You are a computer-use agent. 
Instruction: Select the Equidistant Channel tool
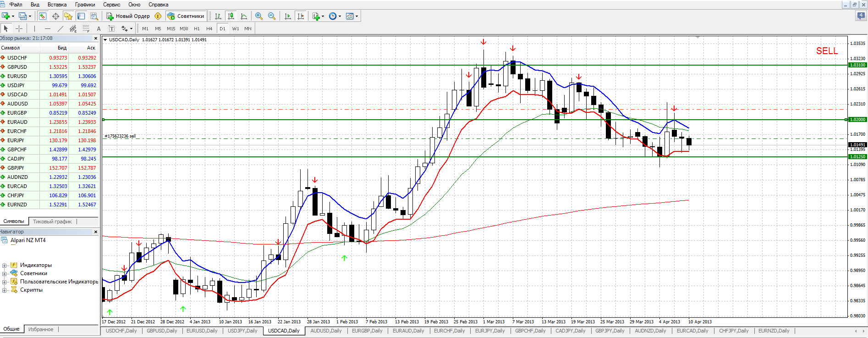[73, 28]
